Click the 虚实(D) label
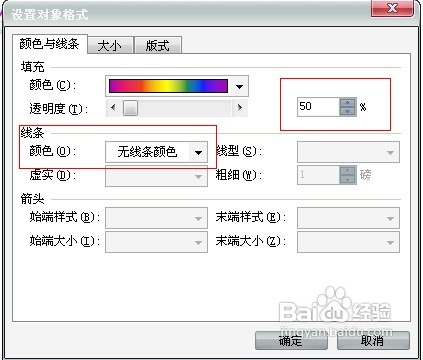The width and height of the screenshot is (423, 360). [53, 175]
